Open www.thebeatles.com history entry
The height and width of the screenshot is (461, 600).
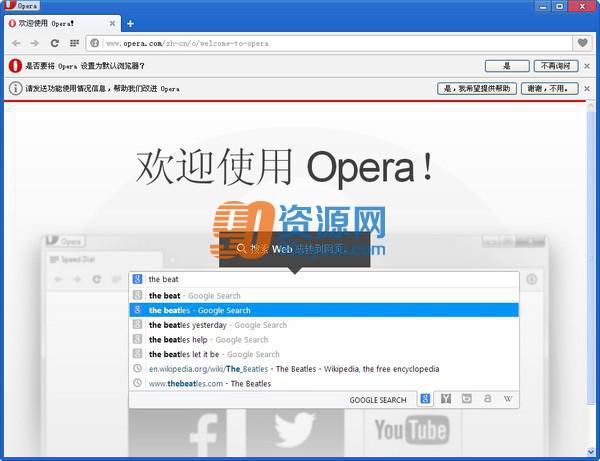(x=324, y=383)
